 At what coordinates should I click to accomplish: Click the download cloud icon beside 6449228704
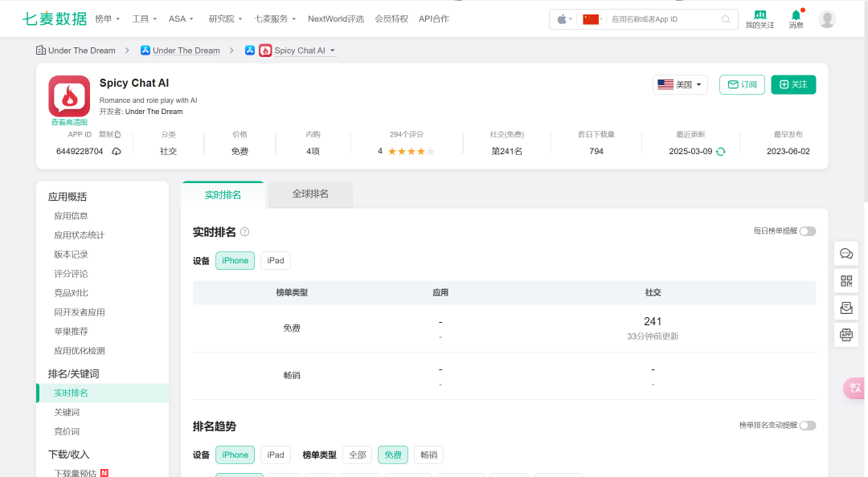(117, 151)
